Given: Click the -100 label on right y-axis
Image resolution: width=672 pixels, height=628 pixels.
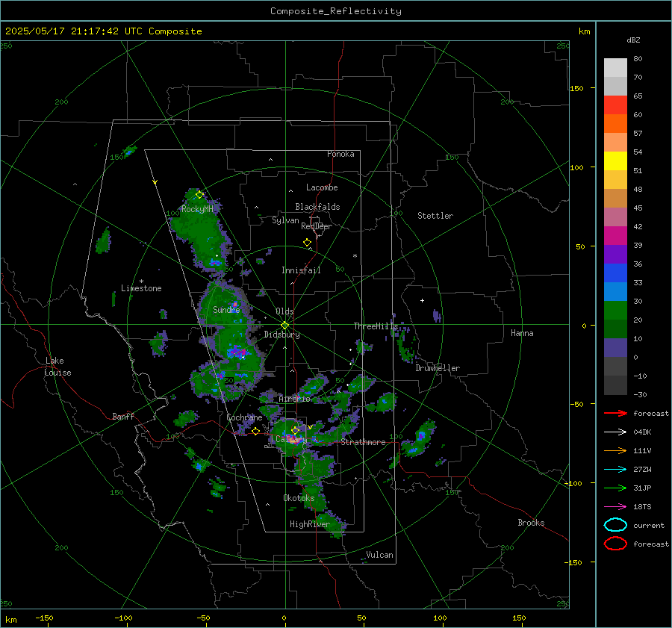Looking at the screenshot, I should (x=573, y=483).
